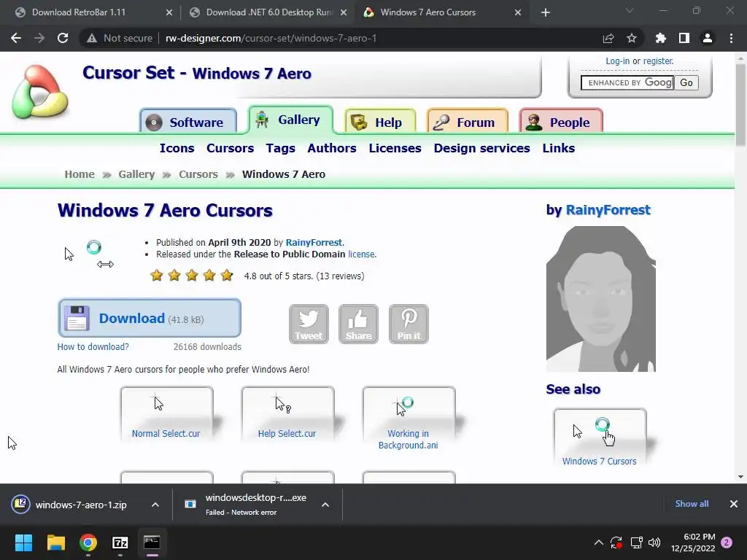The width and height of the screenshot is (747, 560).
Task: Click Show all downloads
Action: click(692, 504)
